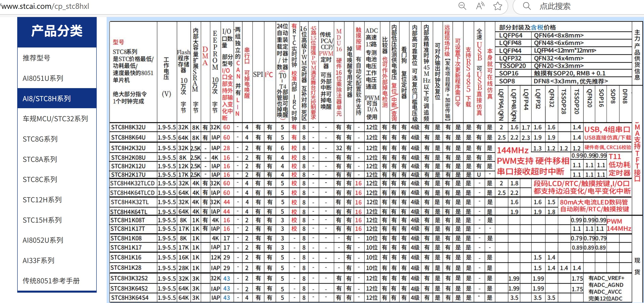Screen dimensions: 644x303
Task: Open STC15H系列 category
Action: click(42, 220)
